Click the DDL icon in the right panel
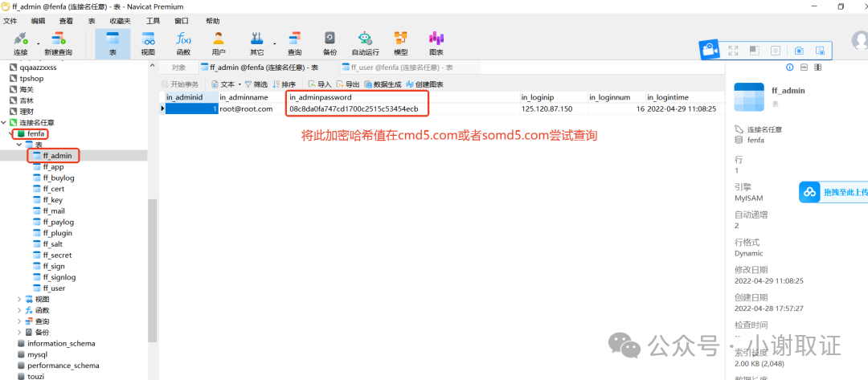 (x=804, y=67)
